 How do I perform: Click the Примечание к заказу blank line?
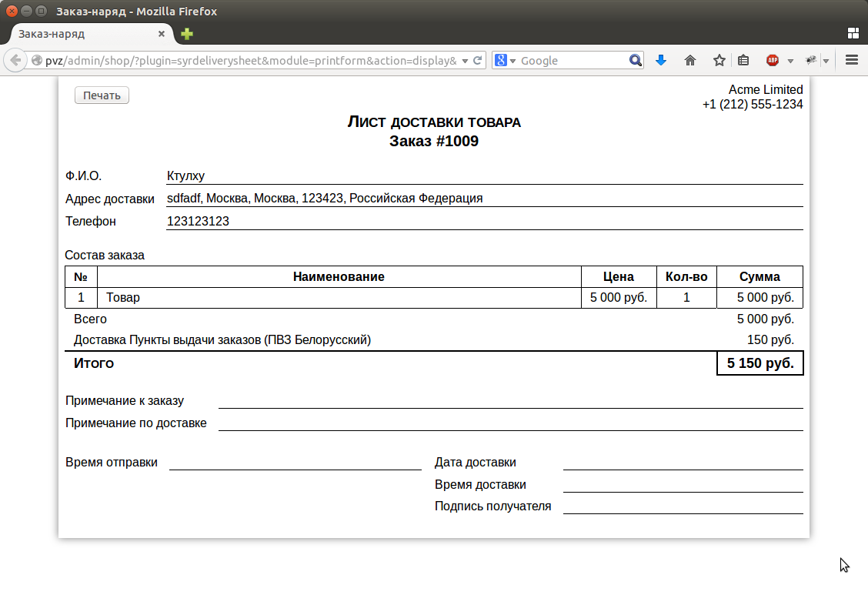click(510, 401)
